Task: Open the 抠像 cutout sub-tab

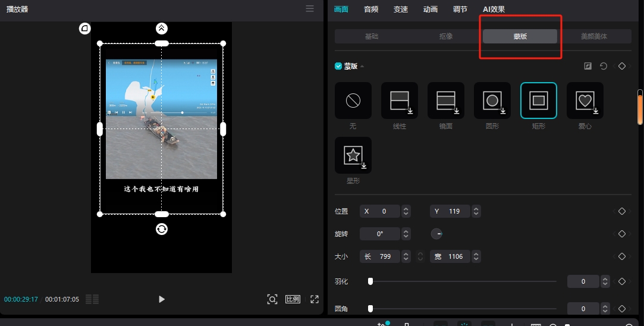Action: coord(446,36)
